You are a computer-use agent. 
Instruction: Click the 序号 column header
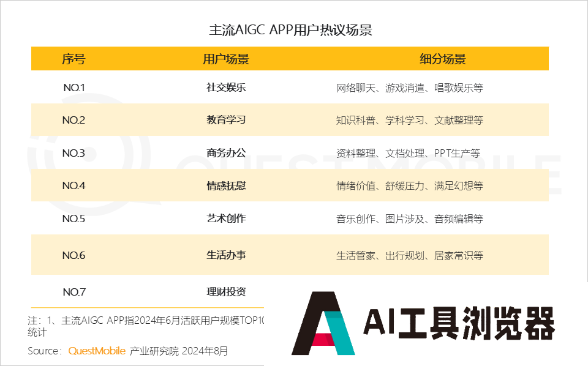(73, 59)
